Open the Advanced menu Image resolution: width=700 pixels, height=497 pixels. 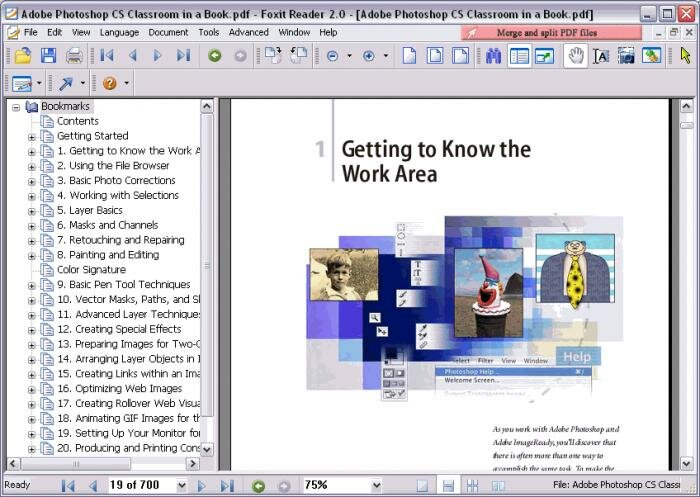(248, 32)
